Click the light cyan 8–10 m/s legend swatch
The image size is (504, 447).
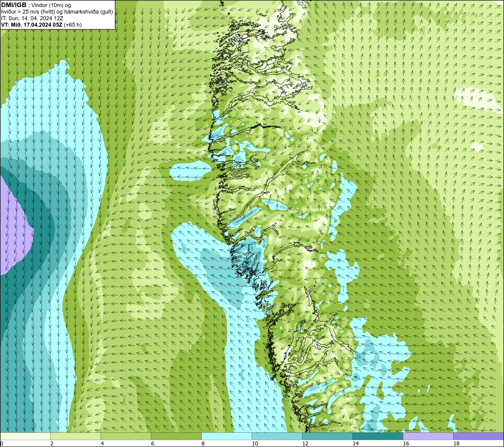[227, 436]
